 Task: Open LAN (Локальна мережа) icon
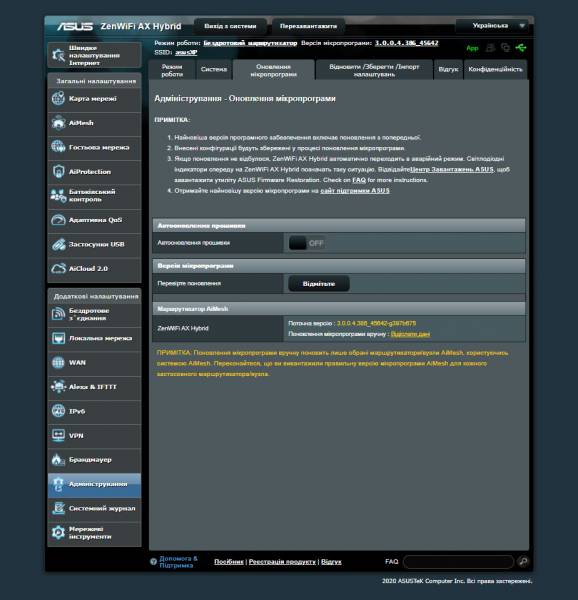coord(58,338)
